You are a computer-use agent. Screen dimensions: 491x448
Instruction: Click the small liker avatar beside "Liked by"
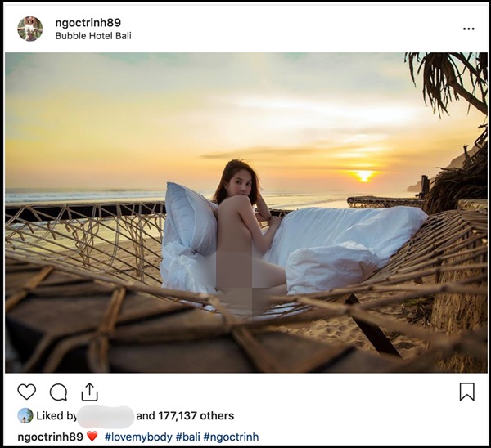(25, 415)
